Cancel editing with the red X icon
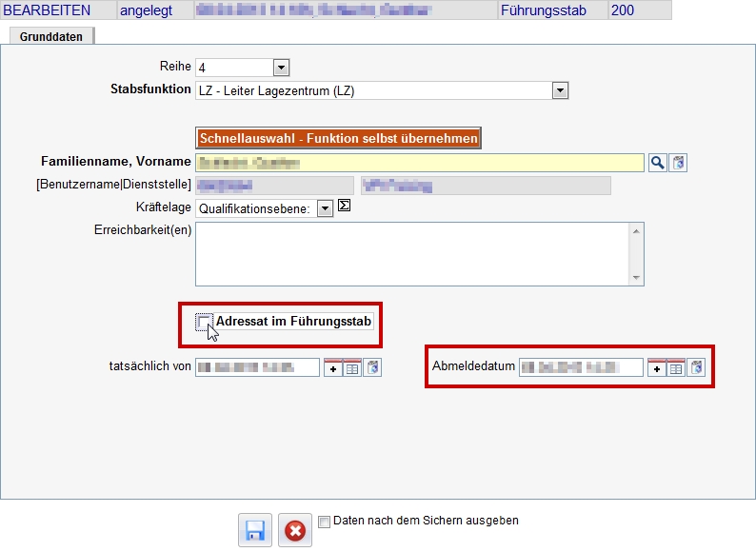 click(x=295, y=531)
